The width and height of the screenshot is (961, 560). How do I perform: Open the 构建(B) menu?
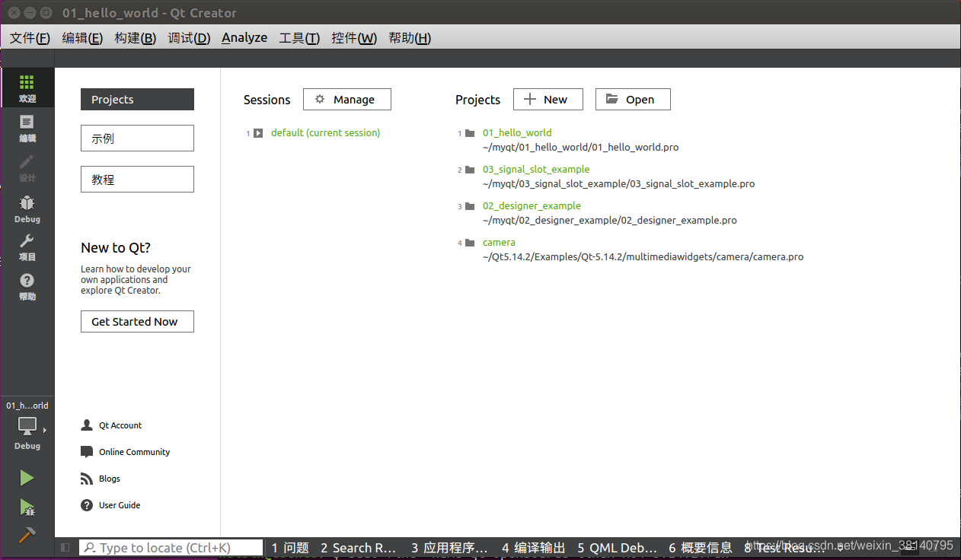pos(136,38)
